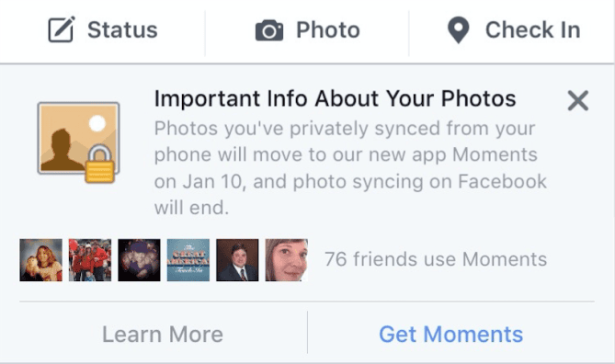Click the Learn More button
The image size is (615, 364).
tap(163, 335)
